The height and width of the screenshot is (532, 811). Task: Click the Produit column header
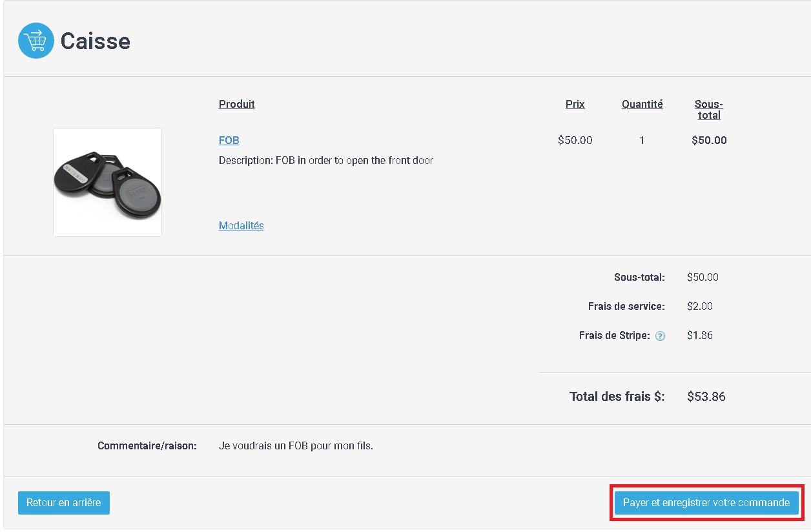click(x=237, y=104)
